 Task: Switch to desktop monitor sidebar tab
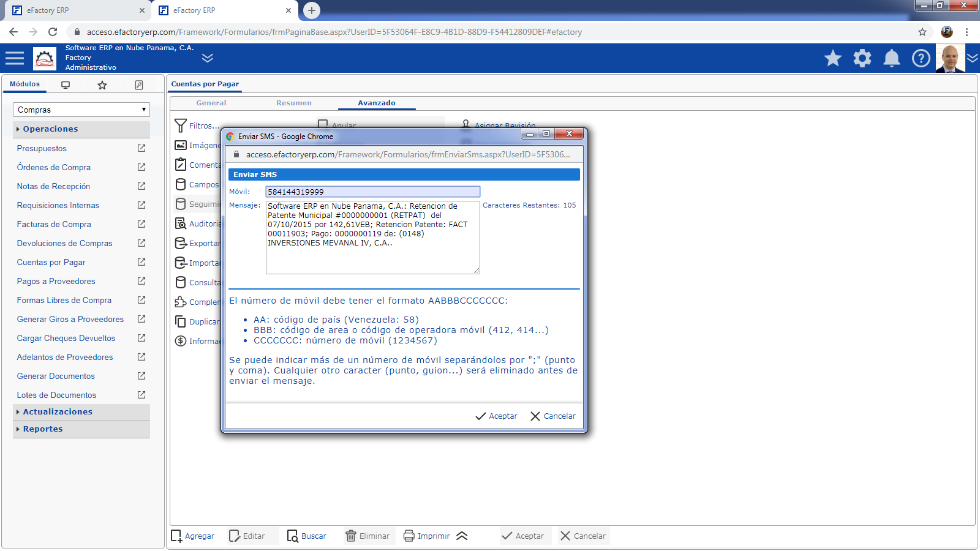click(x=66, y=85)
